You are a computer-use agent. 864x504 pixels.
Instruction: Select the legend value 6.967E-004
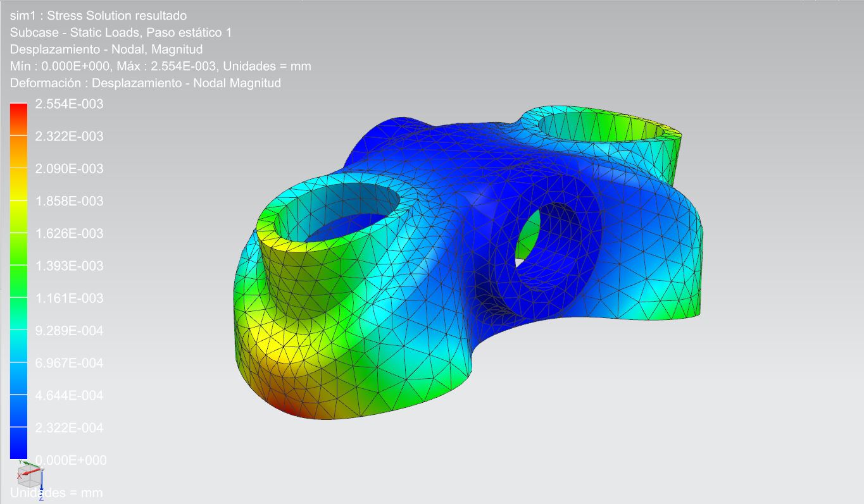click(x=69, y=363)
